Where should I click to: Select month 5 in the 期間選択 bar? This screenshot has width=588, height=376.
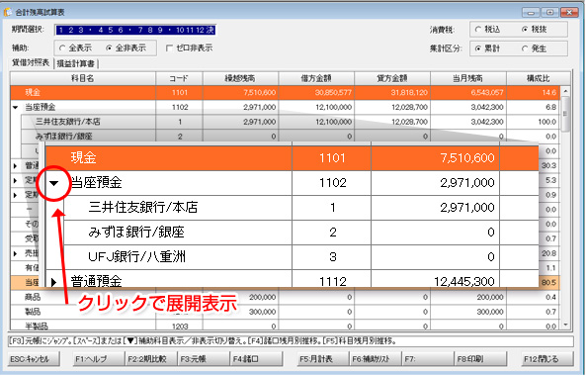point(111,30)
